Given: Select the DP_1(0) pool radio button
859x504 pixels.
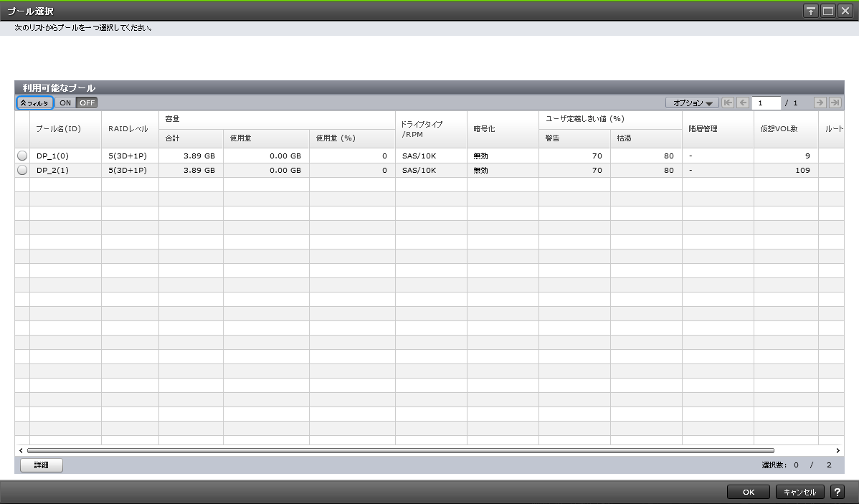Looking at the screenshot, I should coord(22,156).
